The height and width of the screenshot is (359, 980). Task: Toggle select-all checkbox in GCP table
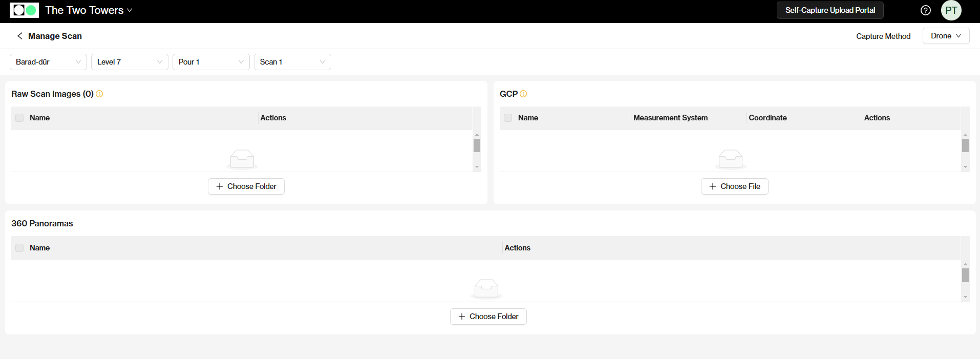click(508, 118)
